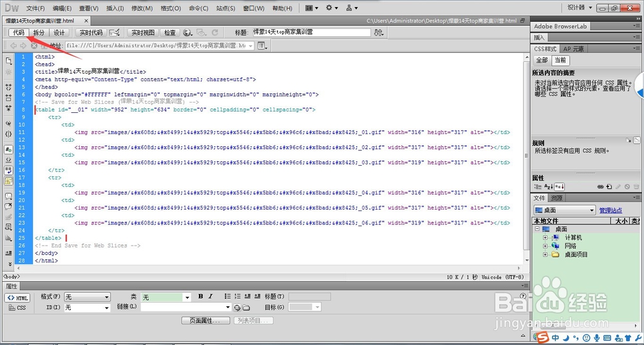
Task: Click the Refresh design view icon
Action: pyautogui.click(x=214, y=32)
